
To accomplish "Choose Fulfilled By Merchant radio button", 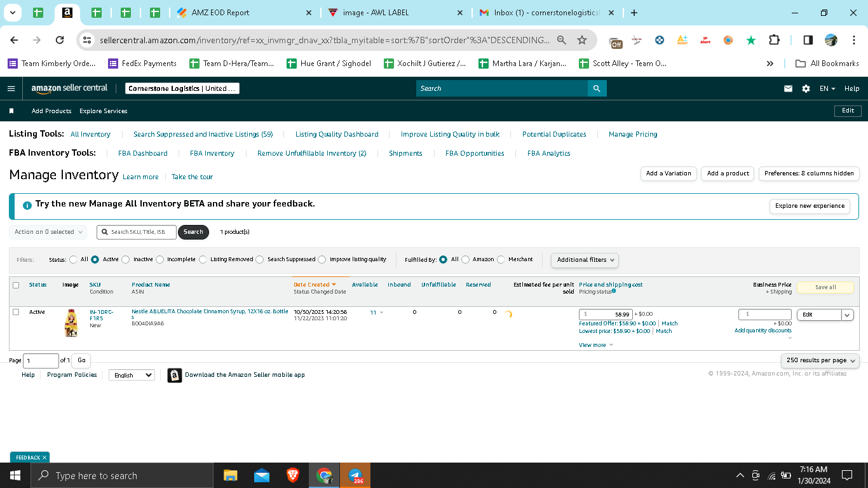I will pyautogui.click(x=501, y=259).
